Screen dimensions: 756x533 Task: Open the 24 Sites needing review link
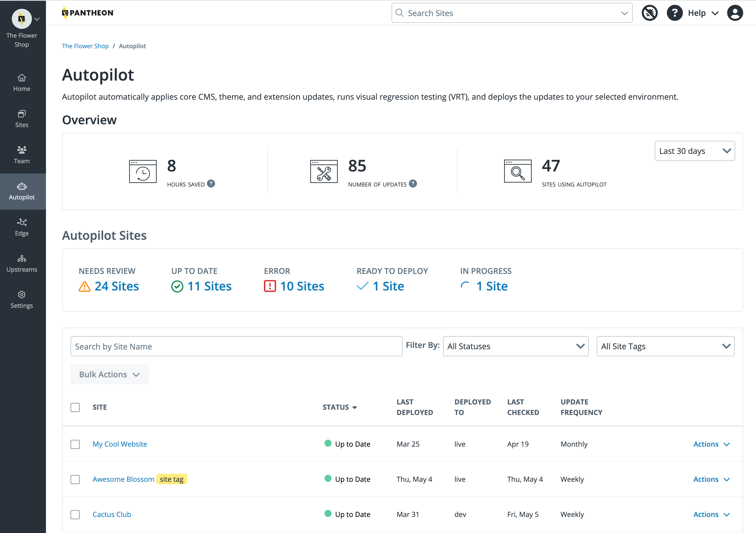(x=117, y=286)
